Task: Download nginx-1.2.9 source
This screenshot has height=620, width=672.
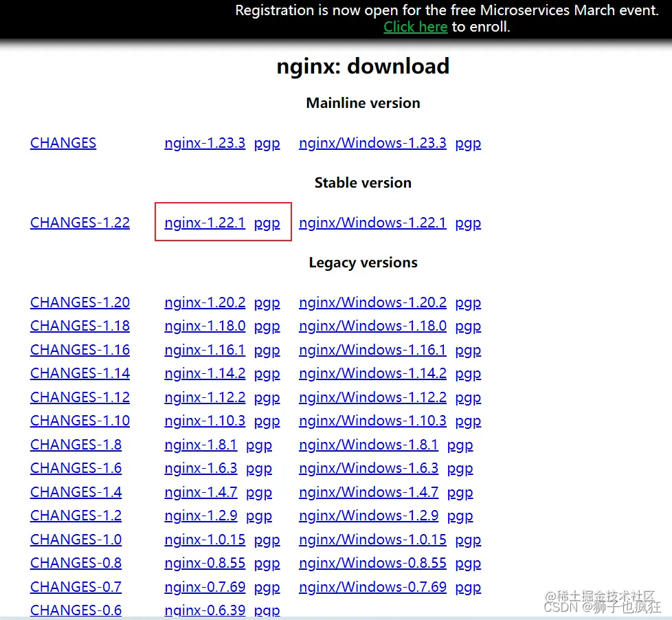Action: click(x=201, y=516)
